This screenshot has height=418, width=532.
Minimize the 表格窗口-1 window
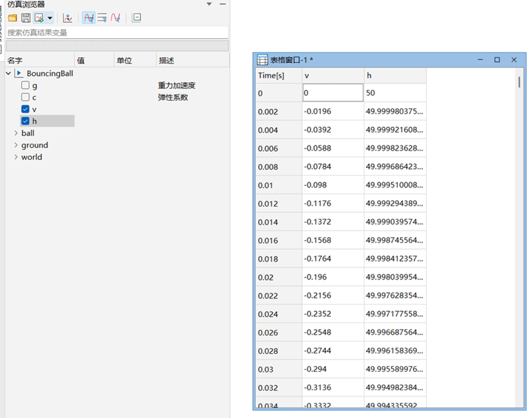click(480, 60)
